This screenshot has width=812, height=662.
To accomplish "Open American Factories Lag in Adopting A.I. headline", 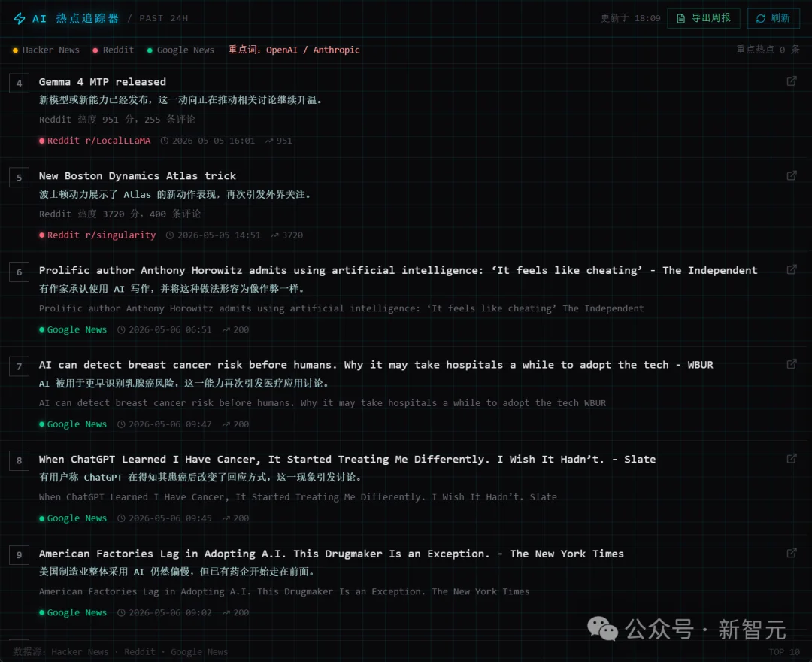I will tap(332, 554).
